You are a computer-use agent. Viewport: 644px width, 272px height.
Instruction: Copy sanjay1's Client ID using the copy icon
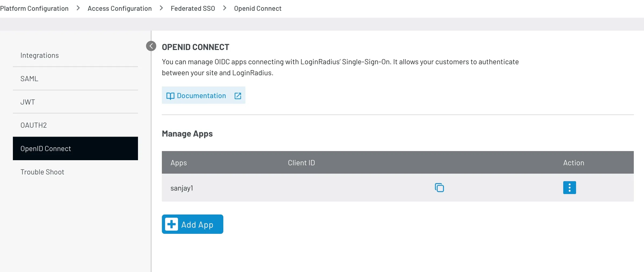[x=439, y=188]
